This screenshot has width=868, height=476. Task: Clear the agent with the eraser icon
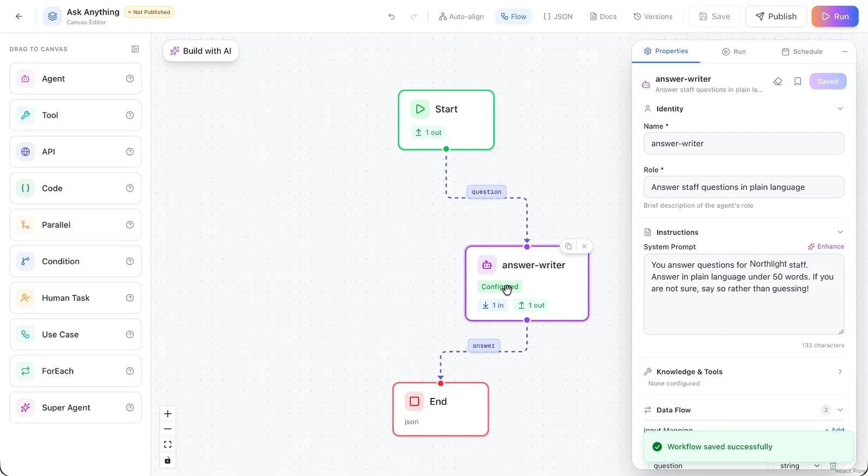click(778, 81)
